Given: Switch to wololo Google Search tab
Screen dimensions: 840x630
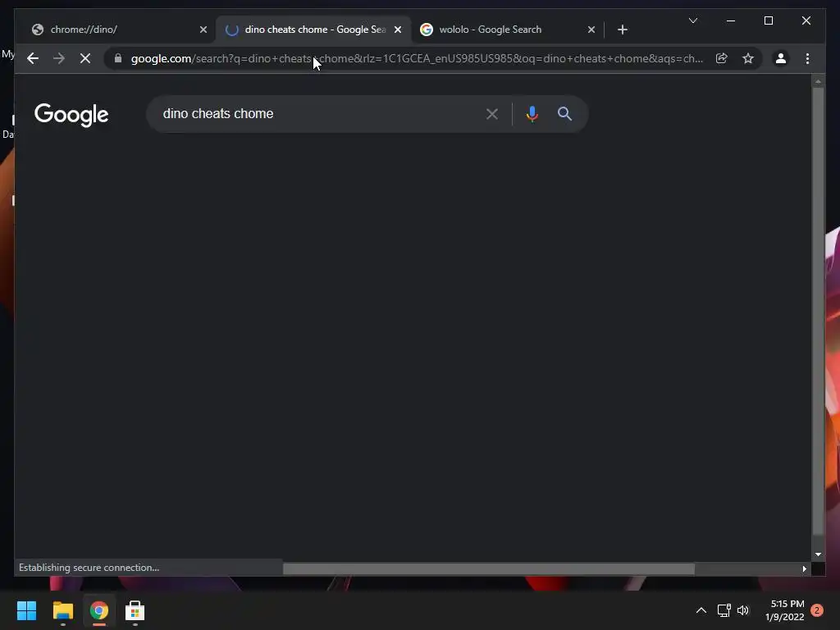Looking at the screenshot, I should tap(506, 30).
